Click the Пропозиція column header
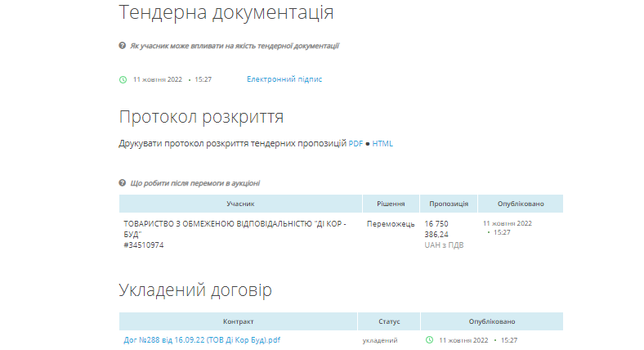The height and width of the screenshot is (350, 644). [448, 204]
